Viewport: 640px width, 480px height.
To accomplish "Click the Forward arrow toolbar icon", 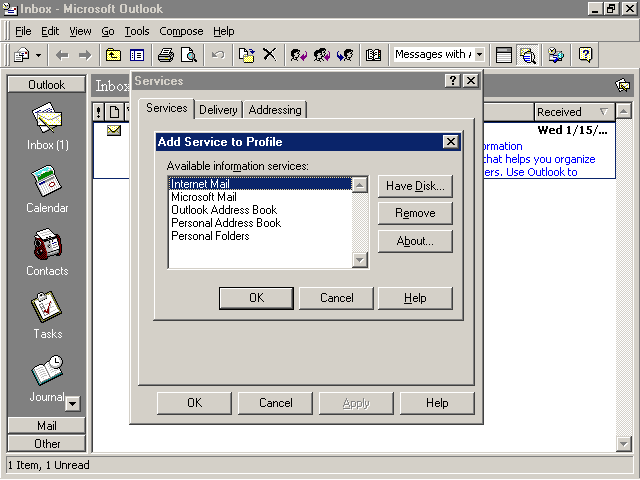I will (x=85, y=55).
